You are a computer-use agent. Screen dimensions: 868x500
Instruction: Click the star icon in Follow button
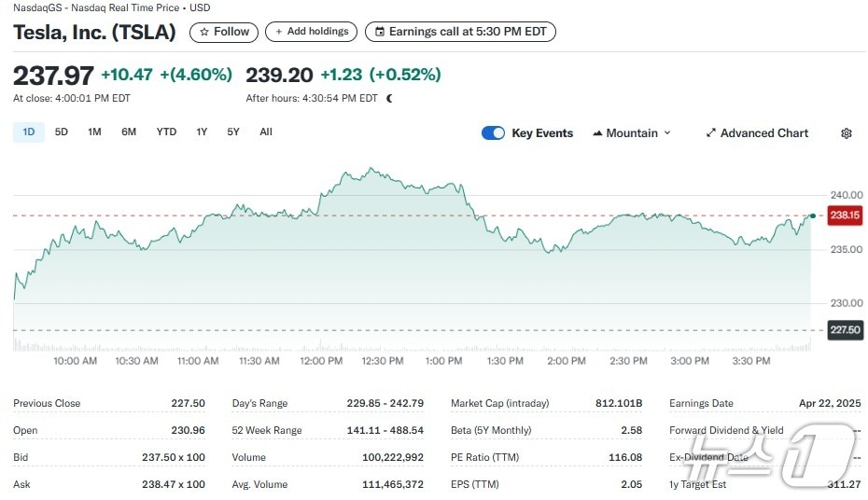point(204,32)
